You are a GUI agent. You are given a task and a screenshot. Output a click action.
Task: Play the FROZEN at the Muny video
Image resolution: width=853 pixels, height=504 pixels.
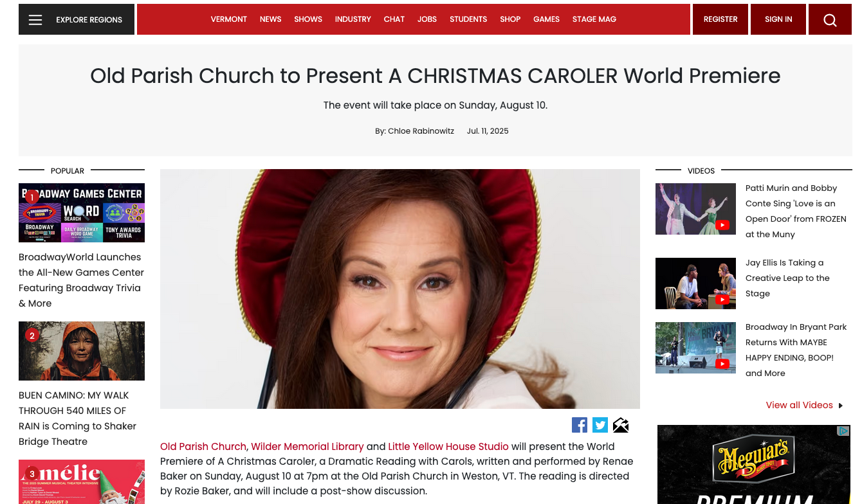click(x=695, y=209)
